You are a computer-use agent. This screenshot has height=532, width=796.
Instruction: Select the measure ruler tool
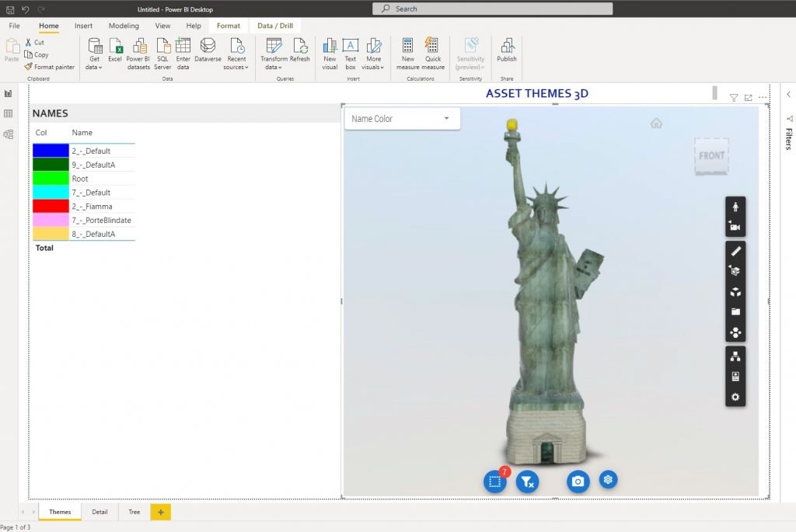[x=735, y=251]
